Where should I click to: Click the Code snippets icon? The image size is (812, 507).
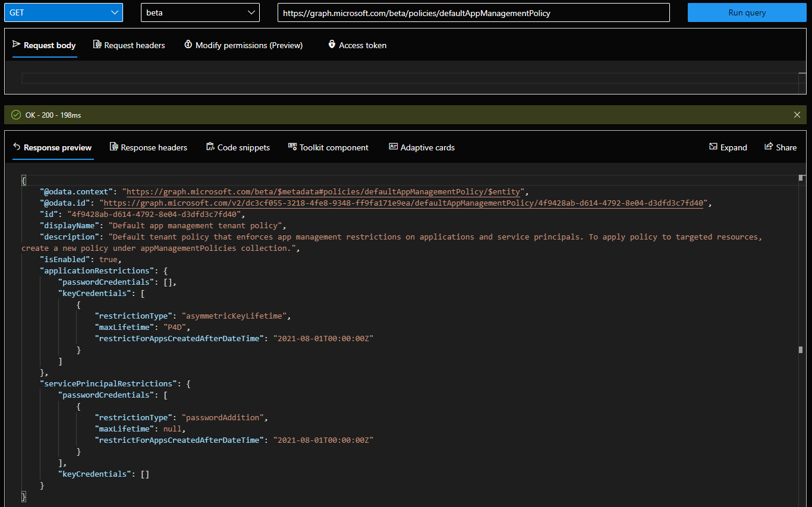click(210, 147)
